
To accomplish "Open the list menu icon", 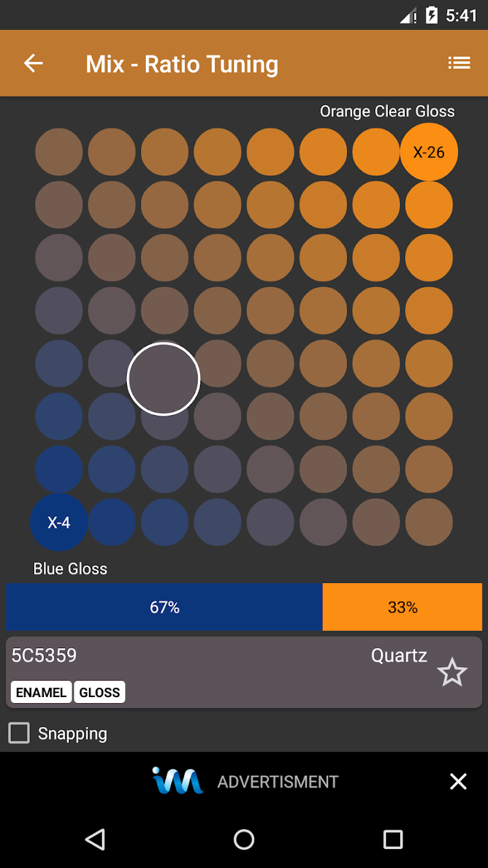I will point(459,63).
